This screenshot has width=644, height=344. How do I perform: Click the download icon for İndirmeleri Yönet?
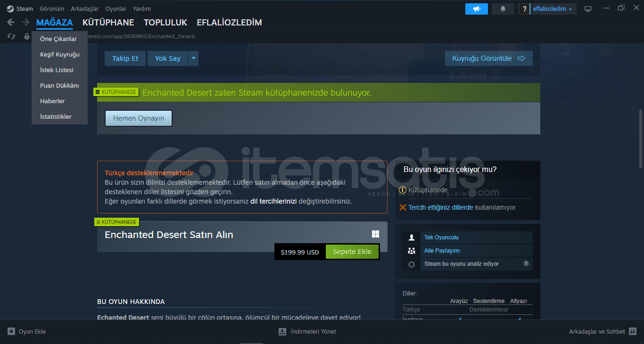[282, 331]
